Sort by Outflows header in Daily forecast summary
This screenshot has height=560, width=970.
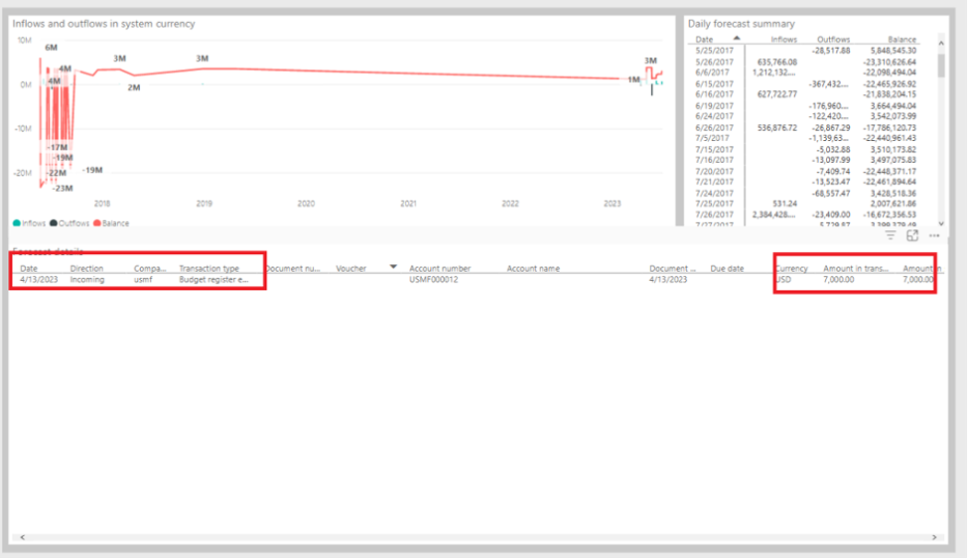click(833, 39)
